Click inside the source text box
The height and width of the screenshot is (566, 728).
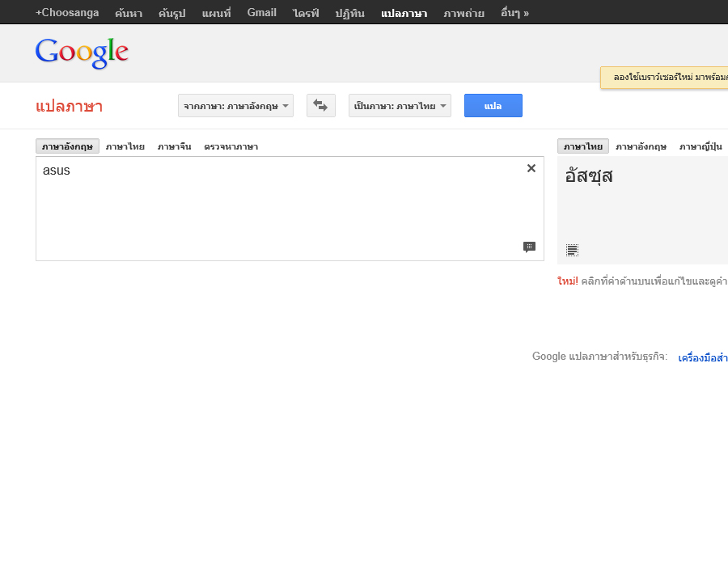click(290, 209)
